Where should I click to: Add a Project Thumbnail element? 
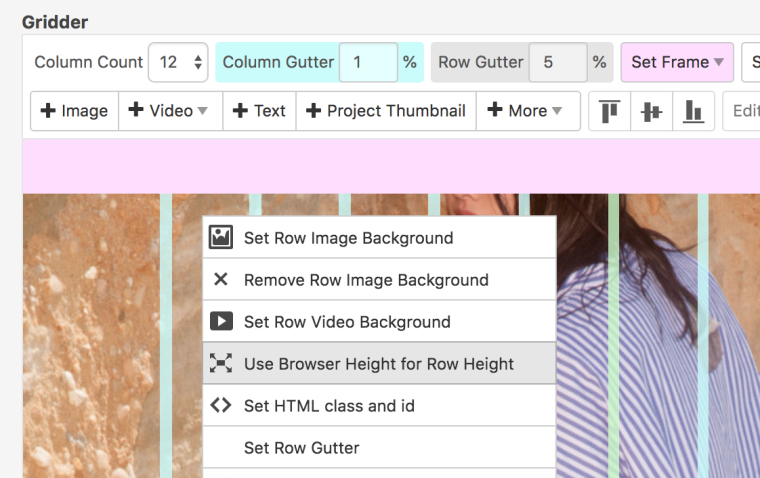[x=386, y=111]
